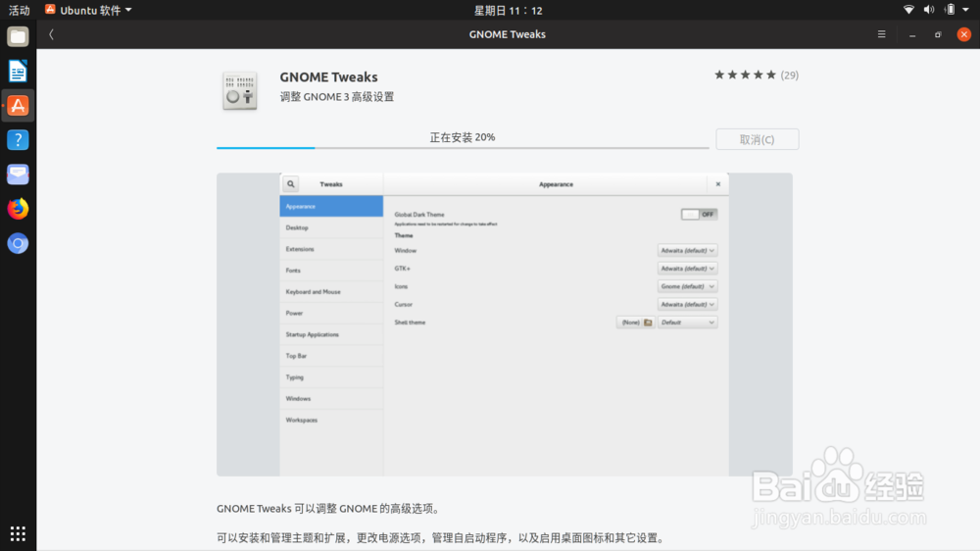
Task: Open the clock showing 星期日 11:12
Action: 508,10
